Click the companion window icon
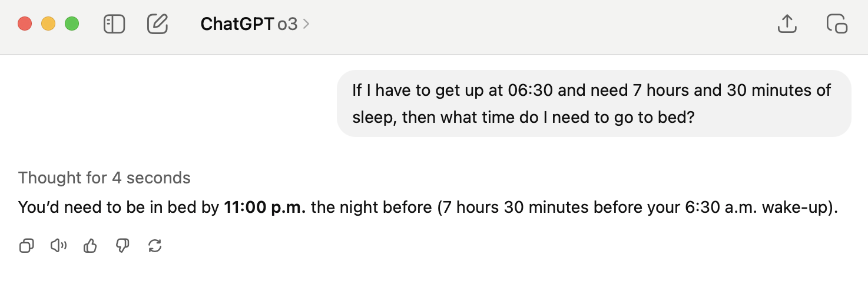Screen dimensions: 868x281 pos(837,24)
